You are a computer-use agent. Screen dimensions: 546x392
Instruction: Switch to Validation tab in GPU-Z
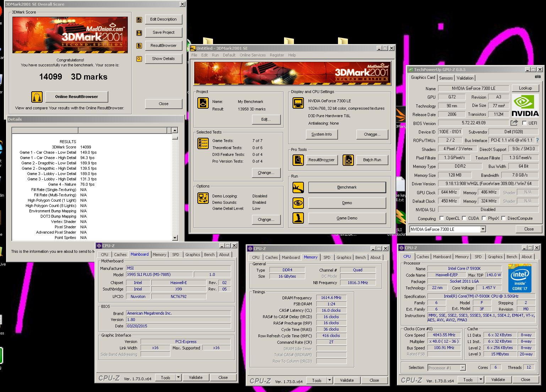pyautogui.click(x=465, y=78)
